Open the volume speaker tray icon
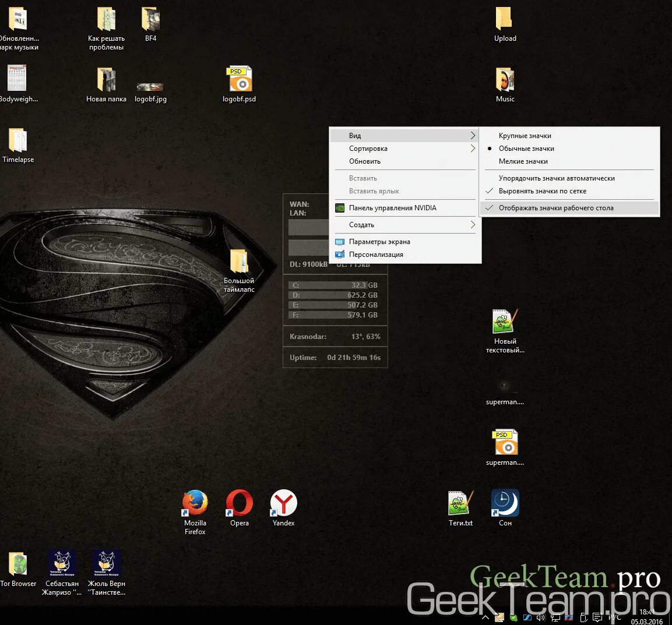 click(541, 617)
